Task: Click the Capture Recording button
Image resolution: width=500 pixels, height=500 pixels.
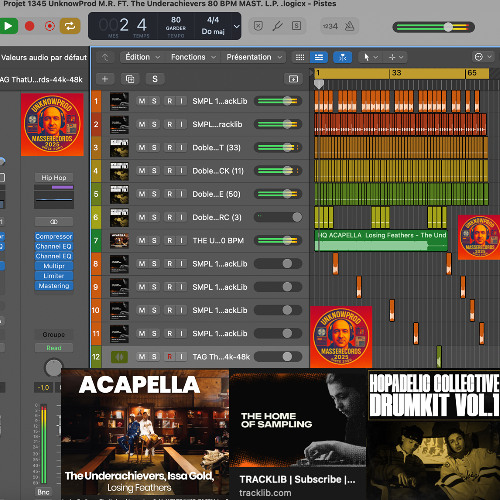Action: click(50, 26)
